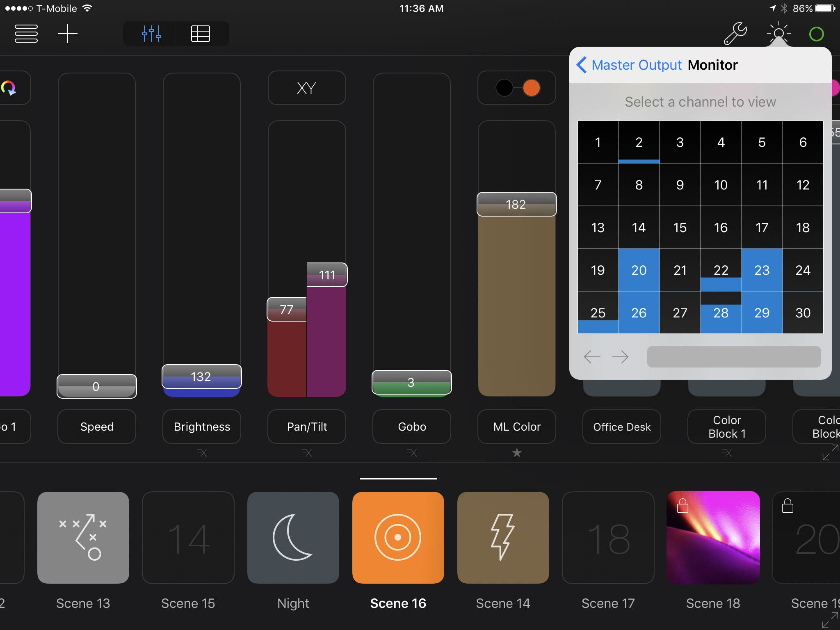Viewport: 840px width, 630px height.
Task: Tap the Bluetooth icon in status bar
Action: point(784,8)
